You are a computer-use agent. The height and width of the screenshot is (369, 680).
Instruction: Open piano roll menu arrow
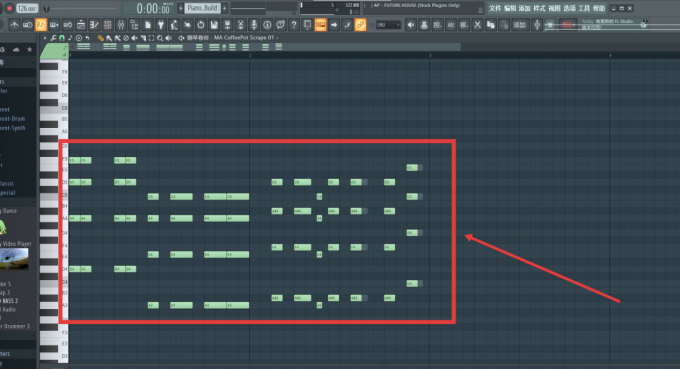45,38
